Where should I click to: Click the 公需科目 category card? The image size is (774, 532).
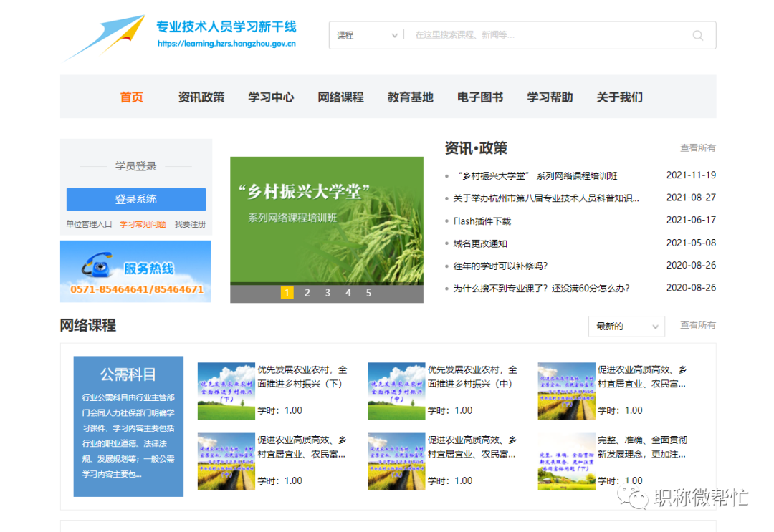(x=128, y=427)
